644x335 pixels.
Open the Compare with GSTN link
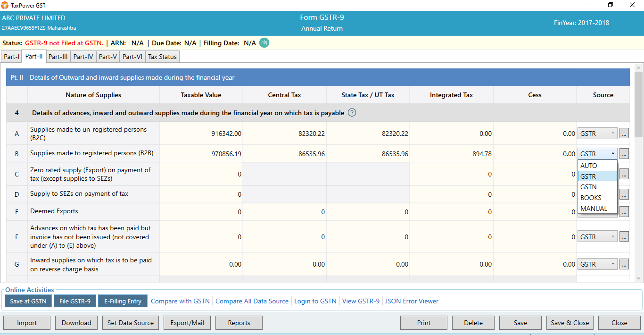point(180,301)
